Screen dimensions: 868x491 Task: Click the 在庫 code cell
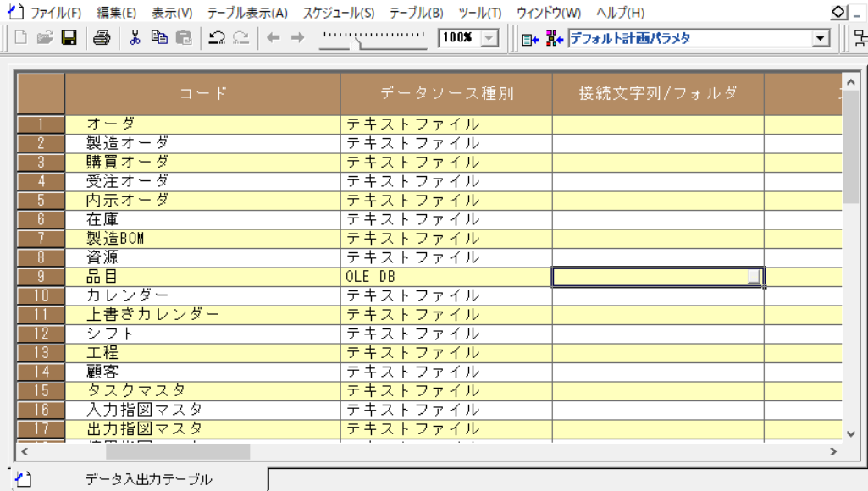coord(202,219)
